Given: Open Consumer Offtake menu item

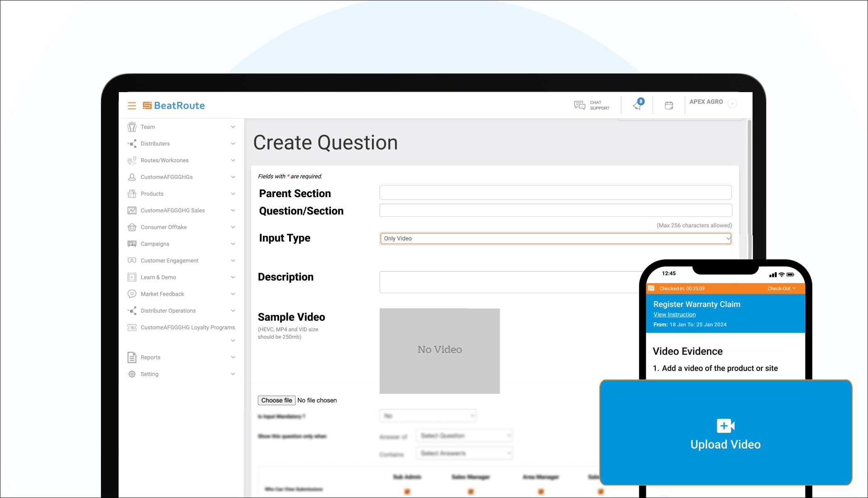Looking at the screenshot, I should (x=164, y=227).
